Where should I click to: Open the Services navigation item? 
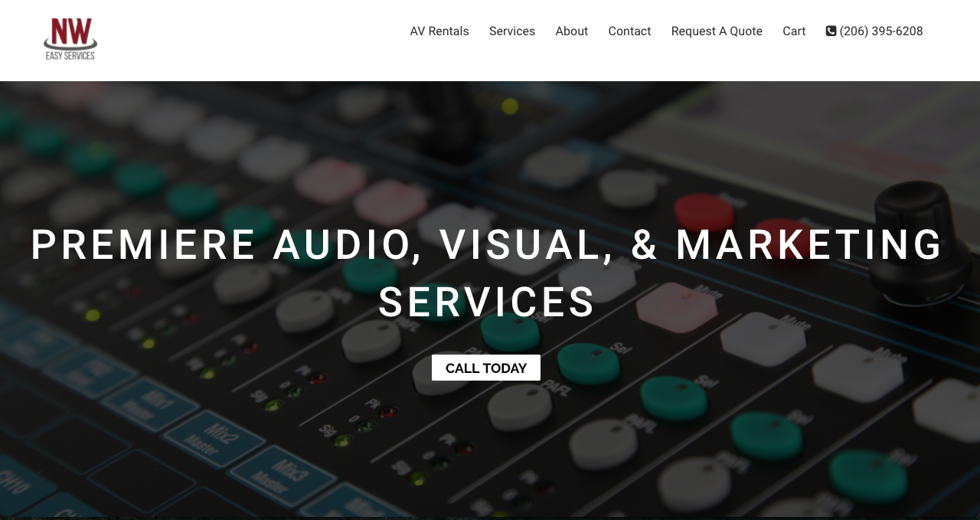point(512,31)
